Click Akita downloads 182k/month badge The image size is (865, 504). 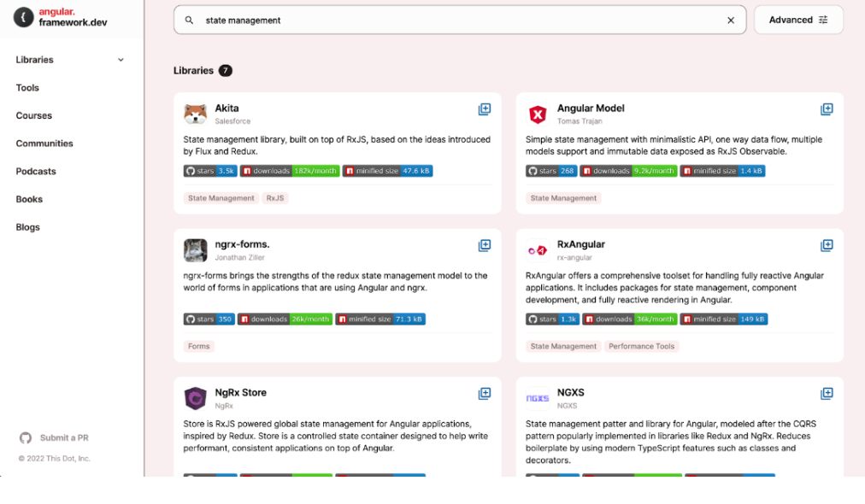pyautogui.click(x=290, y=171)
